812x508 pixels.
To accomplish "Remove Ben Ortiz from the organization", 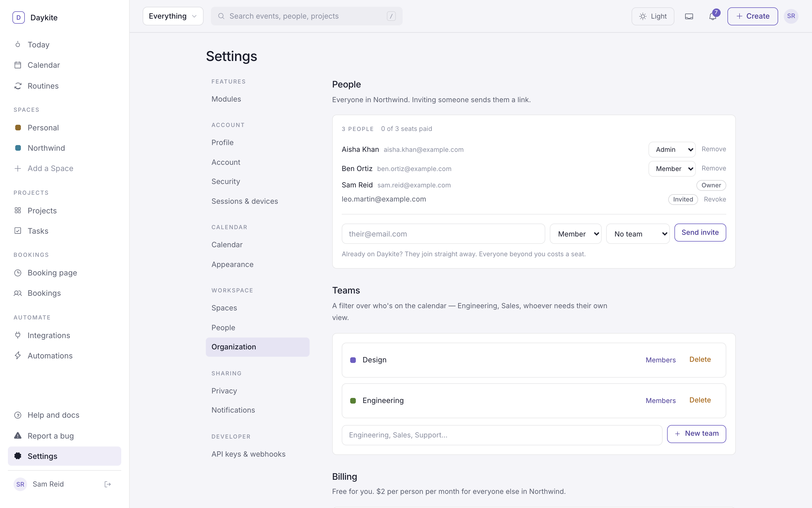I will tap(714, 168).
